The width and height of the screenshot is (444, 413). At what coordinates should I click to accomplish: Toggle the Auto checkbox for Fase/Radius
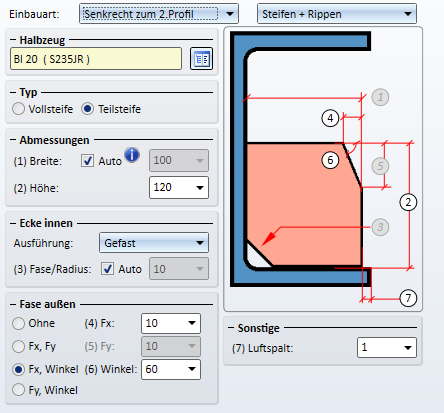coord(107,269)
